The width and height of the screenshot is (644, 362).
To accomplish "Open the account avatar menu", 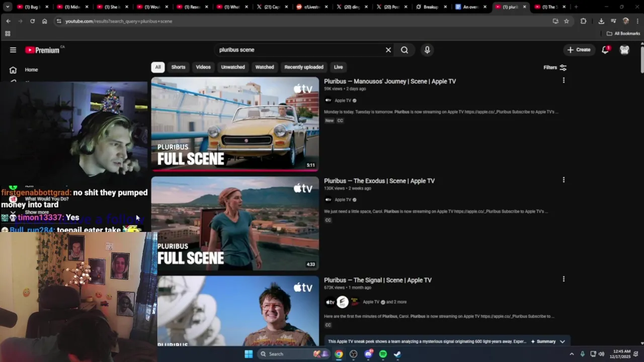I will click(x=624, y=50).
